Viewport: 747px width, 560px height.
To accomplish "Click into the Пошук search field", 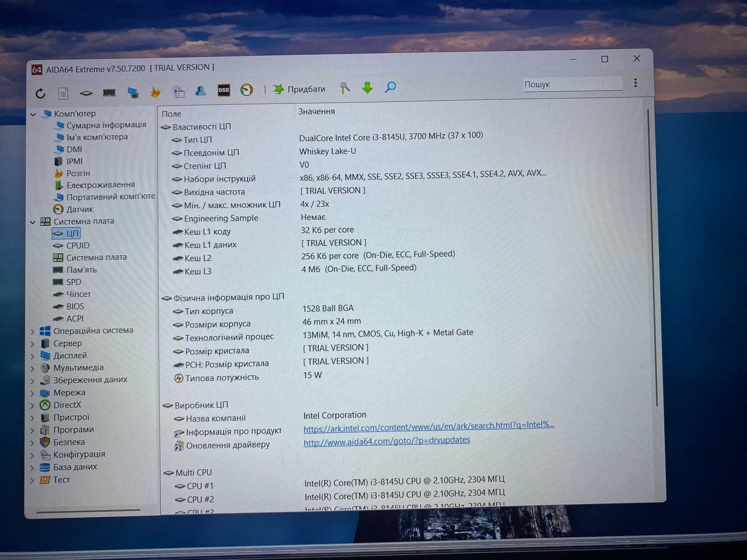I will 572,84.
